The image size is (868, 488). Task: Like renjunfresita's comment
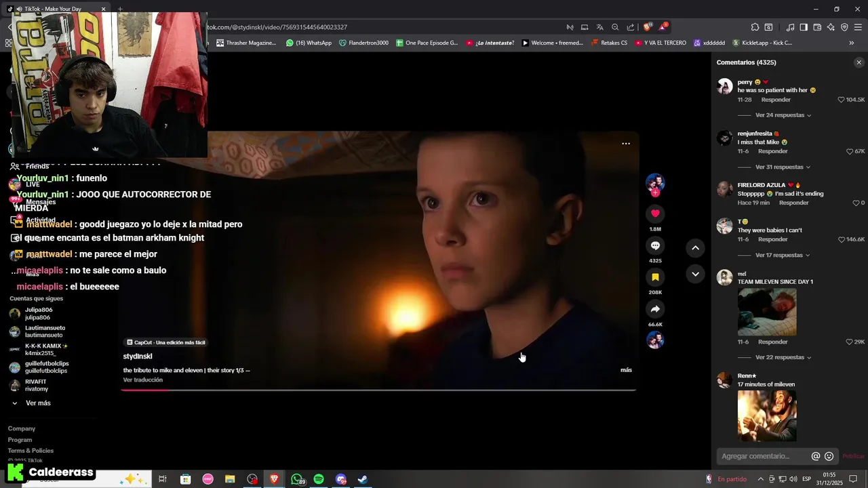(x=850, y=151)
